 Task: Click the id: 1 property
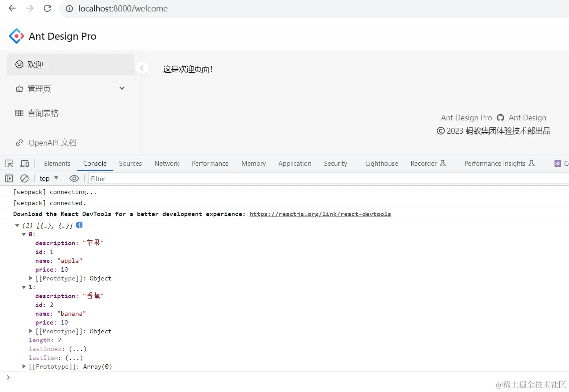tap(44, 252)
